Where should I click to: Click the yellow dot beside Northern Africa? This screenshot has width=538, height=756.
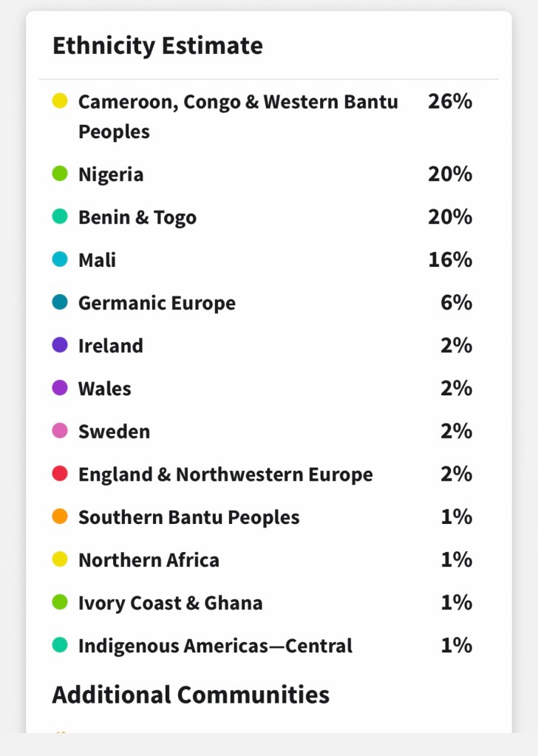point(60,559)
